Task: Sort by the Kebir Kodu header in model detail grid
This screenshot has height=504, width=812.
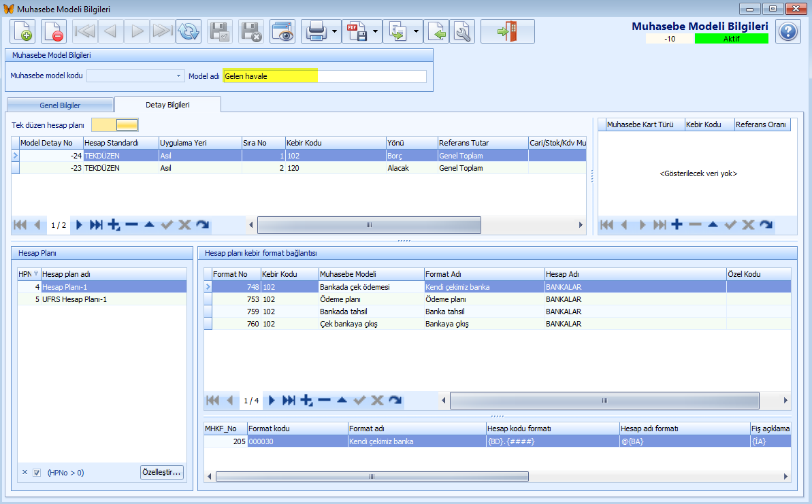Action: click(x=336, y=143)
